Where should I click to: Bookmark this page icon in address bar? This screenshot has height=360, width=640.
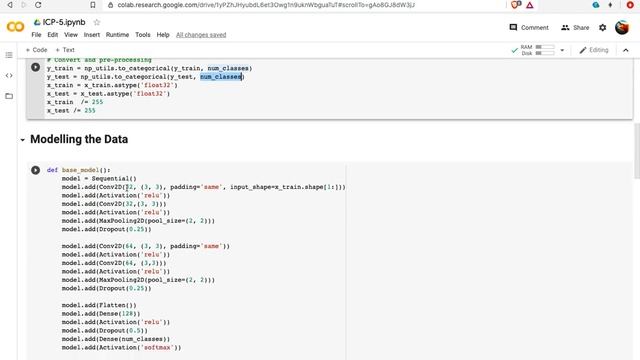93,5
